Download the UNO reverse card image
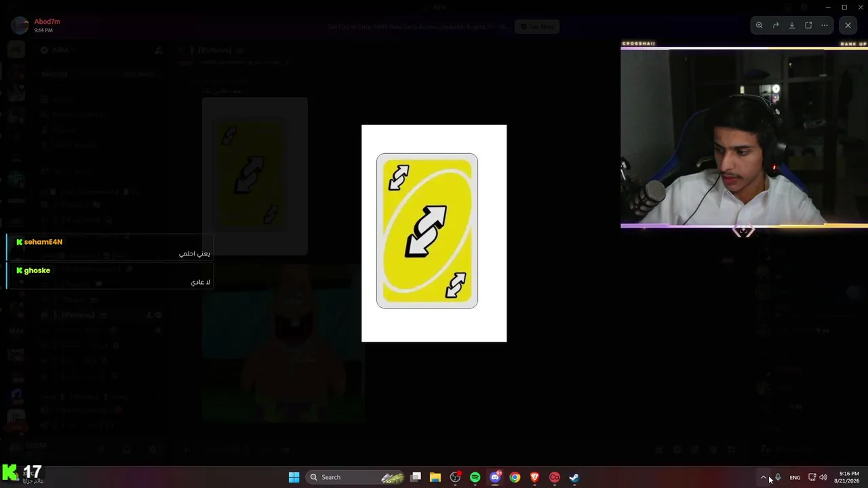This screenshot has height=488, width=868. (792, 26)
